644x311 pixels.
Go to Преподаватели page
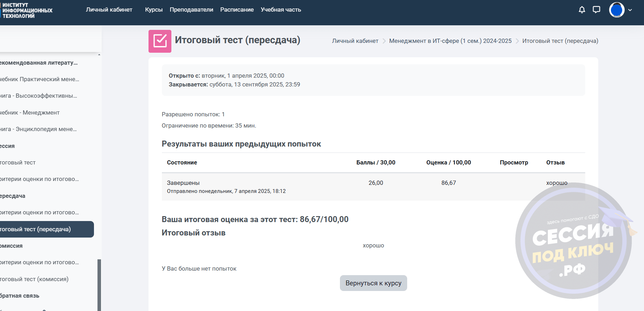click(191, 10)
